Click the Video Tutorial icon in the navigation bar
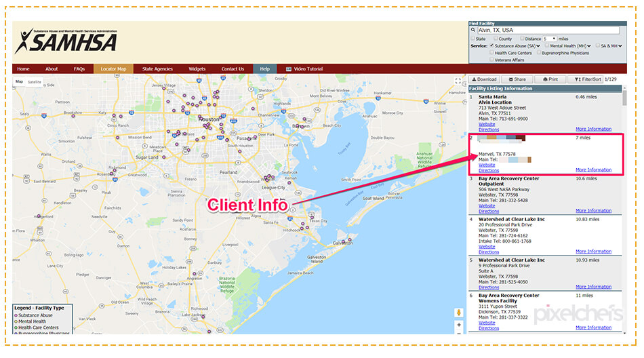This screenshot has width=644, height=358. coord(289,69)
